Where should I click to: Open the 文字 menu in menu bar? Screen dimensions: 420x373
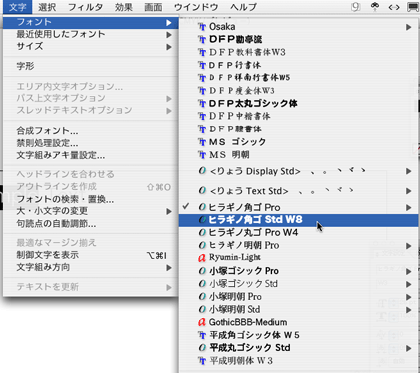tap(18, 7)
